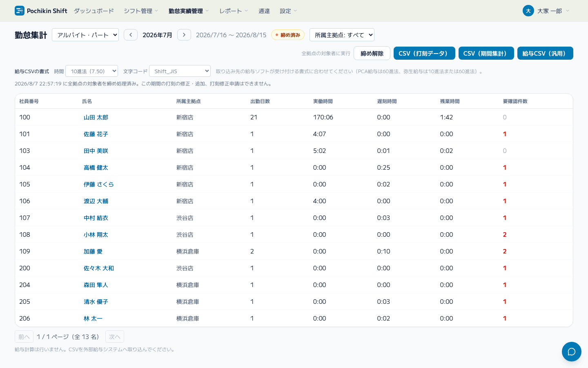588x368 pixels.
Task: Click the 170:06 work hours cell
Action: (323, 117)
